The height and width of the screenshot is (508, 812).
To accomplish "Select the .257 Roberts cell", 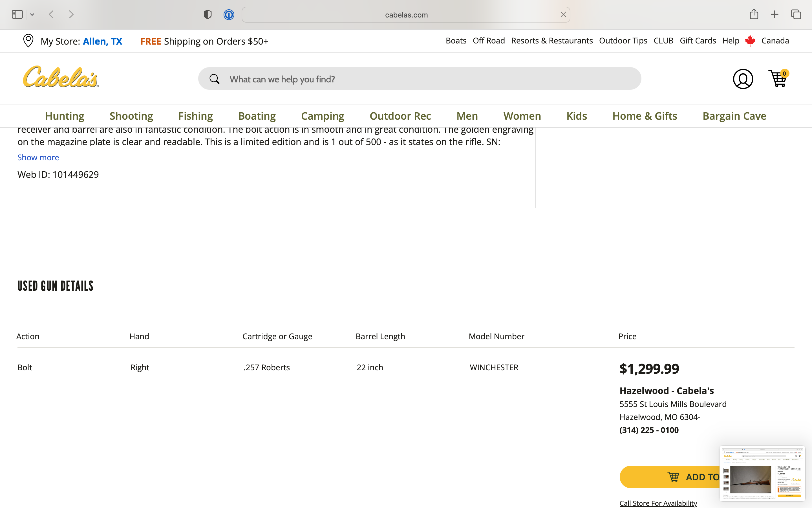I will pyautogui.click(x=266, y=367).
